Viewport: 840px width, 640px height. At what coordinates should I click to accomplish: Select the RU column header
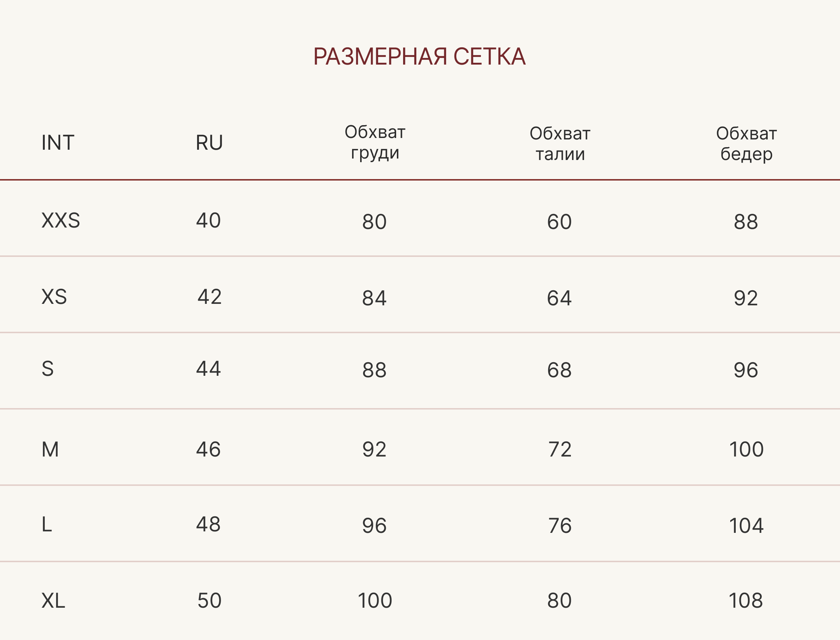coord(209,143)
